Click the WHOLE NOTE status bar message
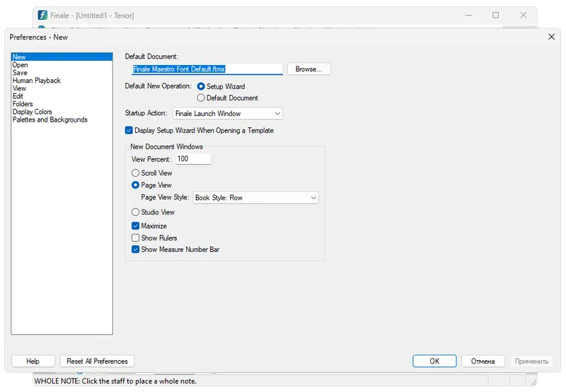The width and height of the screenshot is (566, 392). click(x=115, y=381)
